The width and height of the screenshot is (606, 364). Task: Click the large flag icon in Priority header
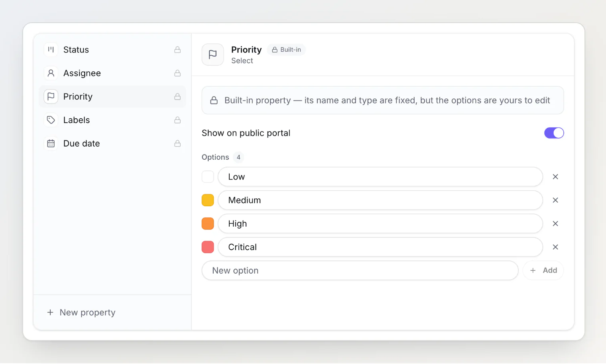pyautogui.click(x=212, y=55)
